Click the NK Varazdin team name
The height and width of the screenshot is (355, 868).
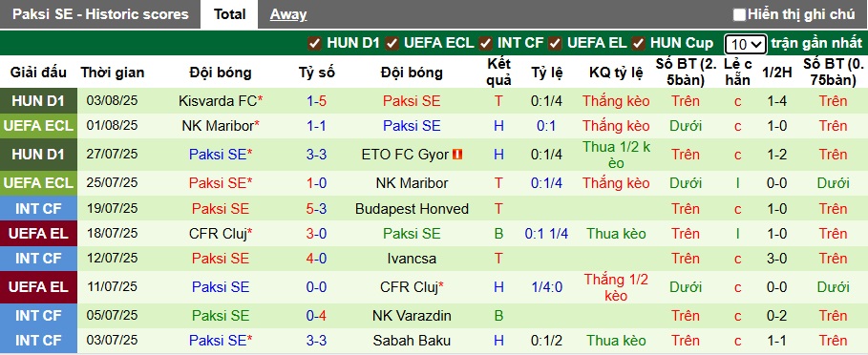pyautogui.click(x=412, y=316)
